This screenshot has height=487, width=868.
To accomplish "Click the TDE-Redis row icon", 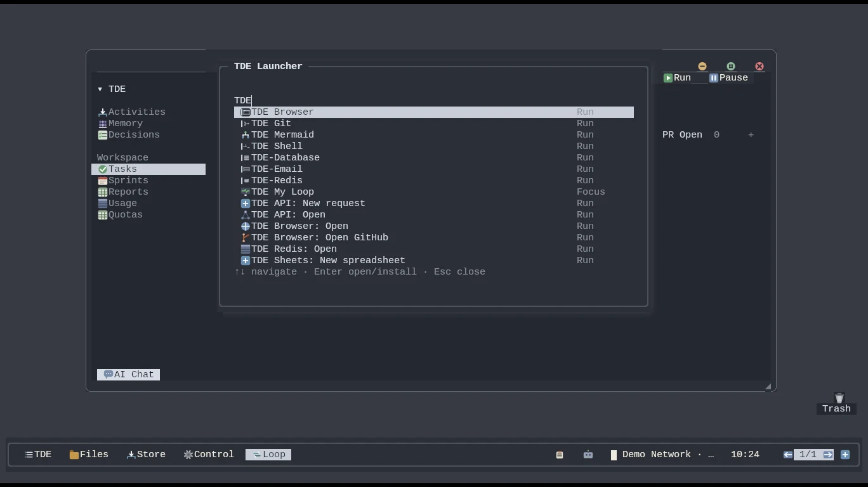I will 246,181.
